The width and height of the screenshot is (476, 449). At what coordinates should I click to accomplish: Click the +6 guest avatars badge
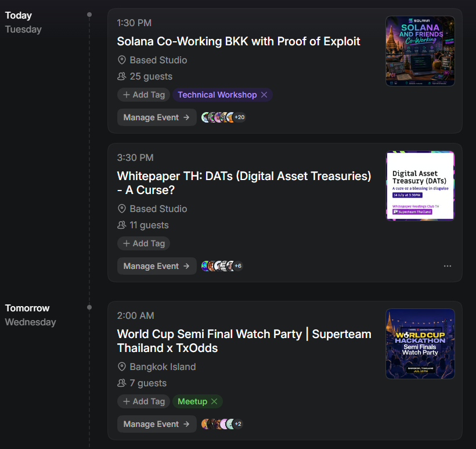238,266
